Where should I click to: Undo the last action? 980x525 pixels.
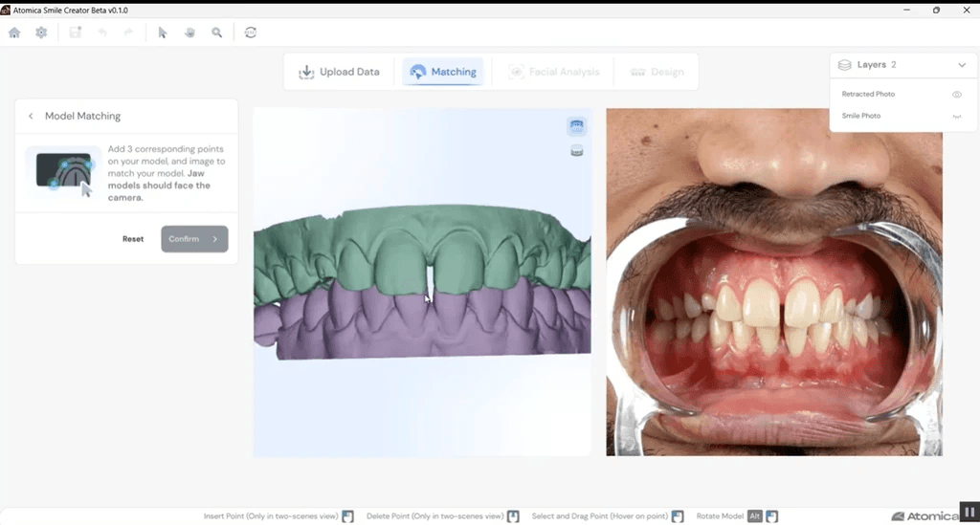pyautogui.click(x=101, y=33)
